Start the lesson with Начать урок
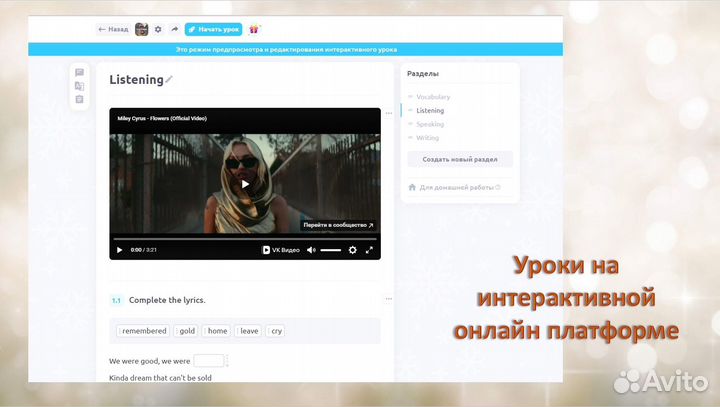The width and height of the screenshot is (720, 407). (214, 29)
